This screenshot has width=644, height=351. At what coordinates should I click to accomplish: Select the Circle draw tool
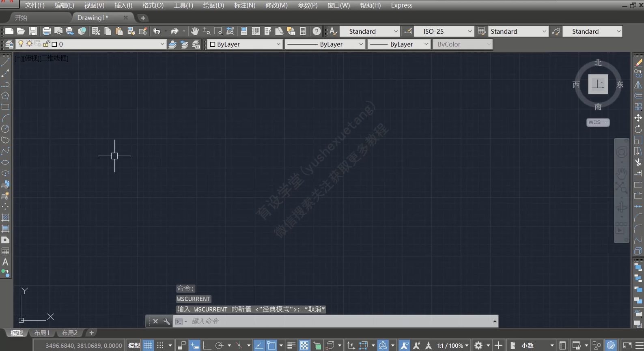coord(5,129)
